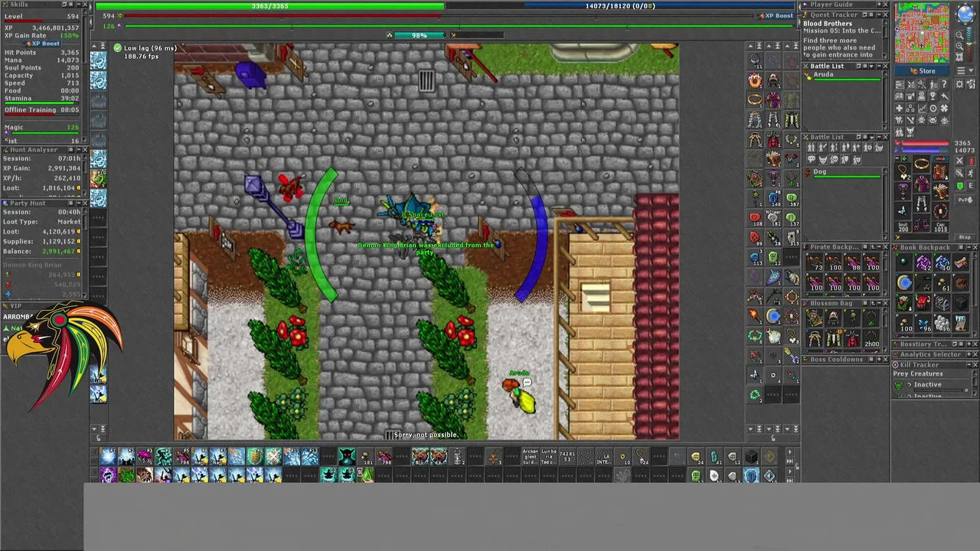The height and width of the screenshot is (551, 980).
Task: Select the boots equipment slot
Action: click(x=922, y=224)
